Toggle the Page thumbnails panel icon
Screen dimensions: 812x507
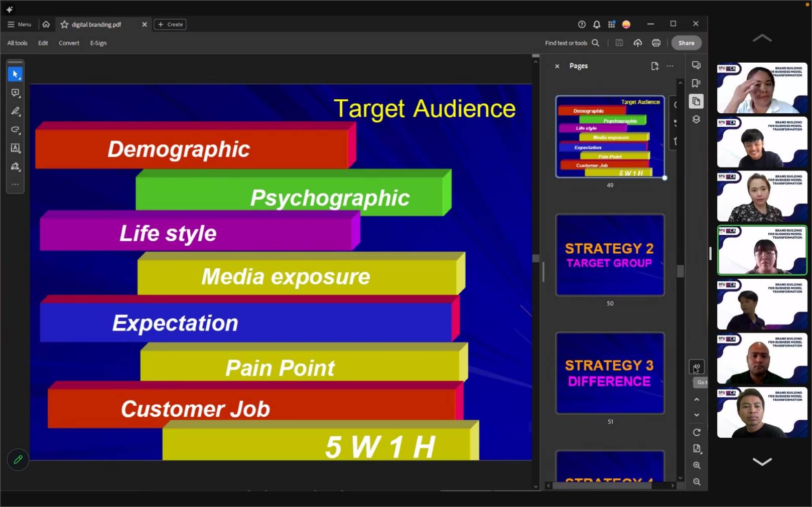pyautogui.click(x=696, y=101)
